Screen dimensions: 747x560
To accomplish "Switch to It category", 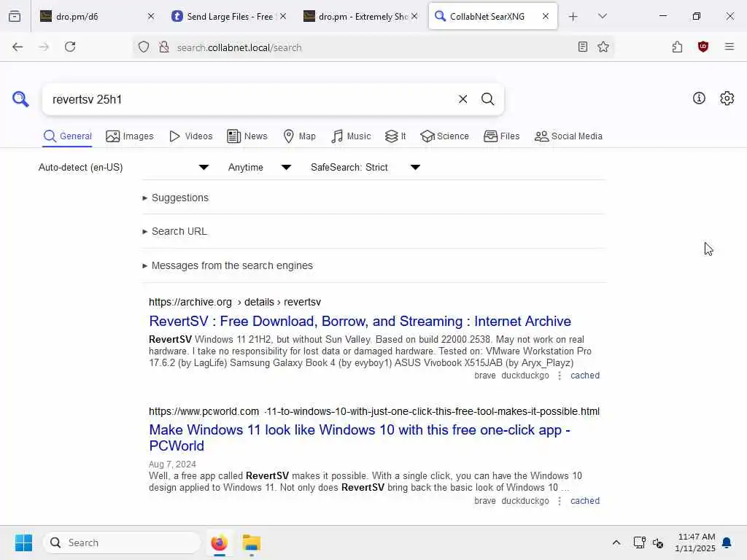I will (395, 136).
